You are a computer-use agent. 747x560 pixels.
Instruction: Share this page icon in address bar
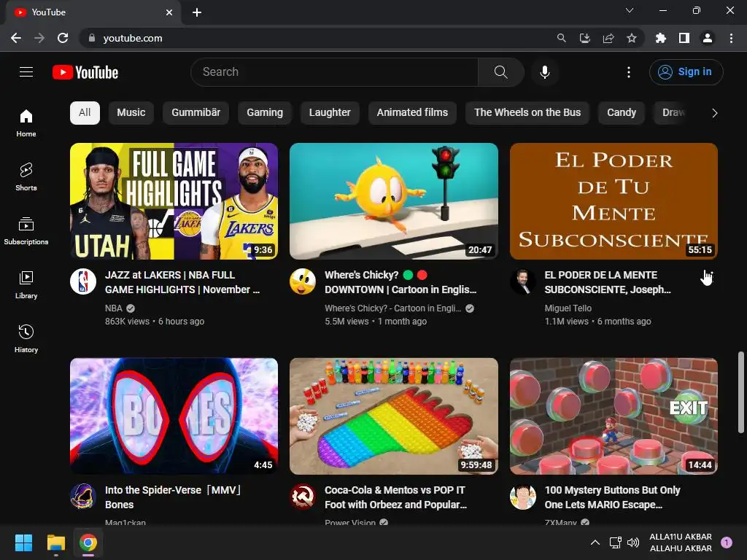pos(608,38)
